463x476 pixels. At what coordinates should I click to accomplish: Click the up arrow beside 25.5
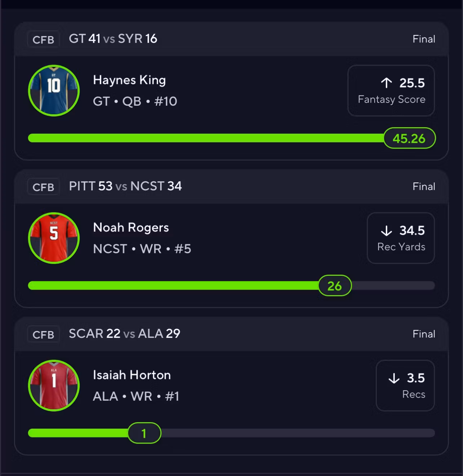tap(386, 83)
